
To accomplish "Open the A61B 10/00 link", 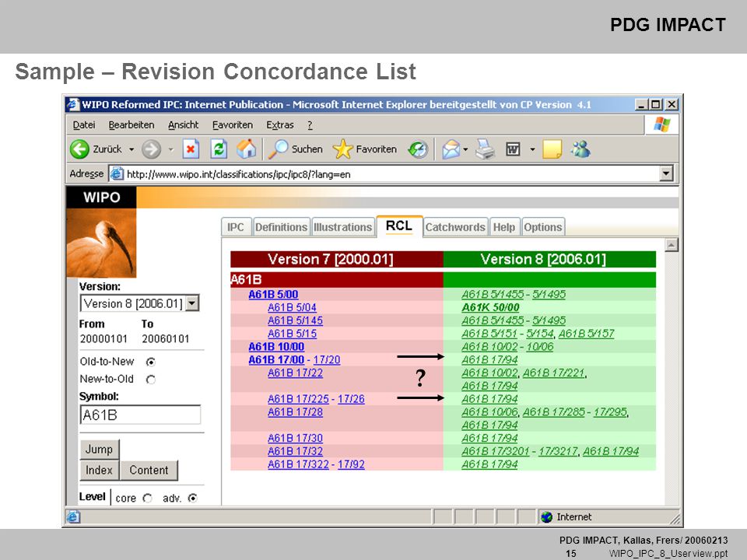I will click(x=276, y=347).
